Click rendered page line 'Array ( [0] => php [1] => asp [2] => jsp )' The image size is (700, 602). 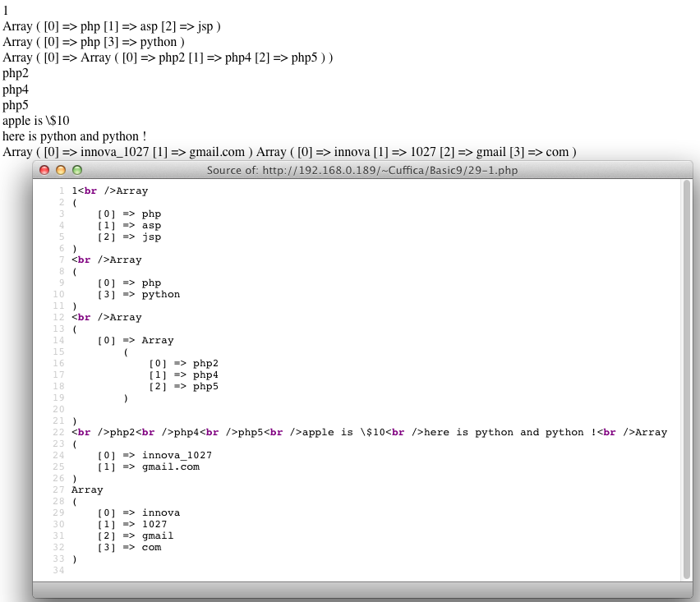point(112,26)
